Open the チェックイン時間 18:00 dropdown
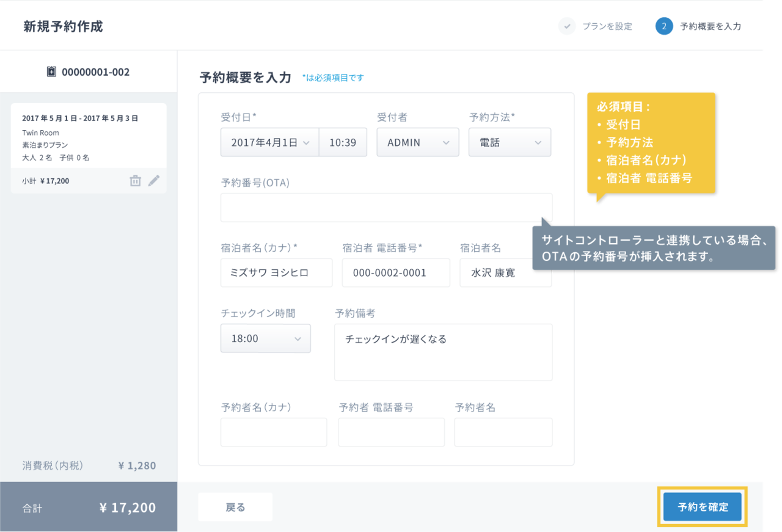The width and height of the screenshot is (782, 532). pos(265,338)
